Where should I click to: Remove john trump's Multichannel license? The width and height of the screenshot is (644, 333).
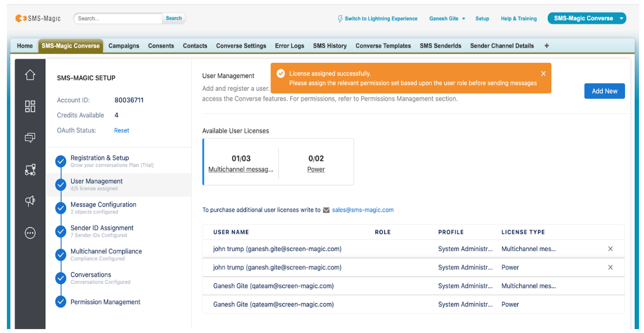611,249
